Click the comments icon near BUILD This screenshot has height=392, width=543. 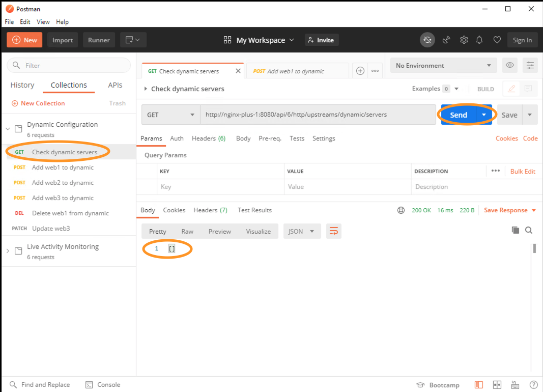[528, 89]
